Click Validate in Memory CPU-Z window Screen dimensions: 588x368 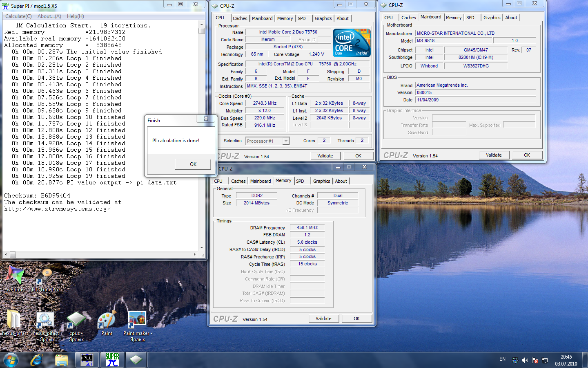pyautogui.click(x=323, y=319)
